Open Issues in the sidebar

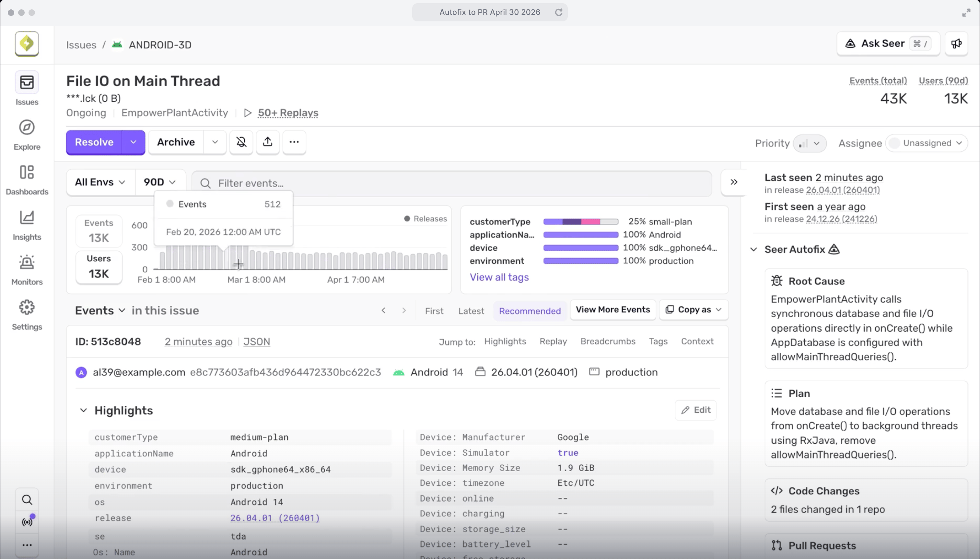pyautogui.click(x=27, y=89)
